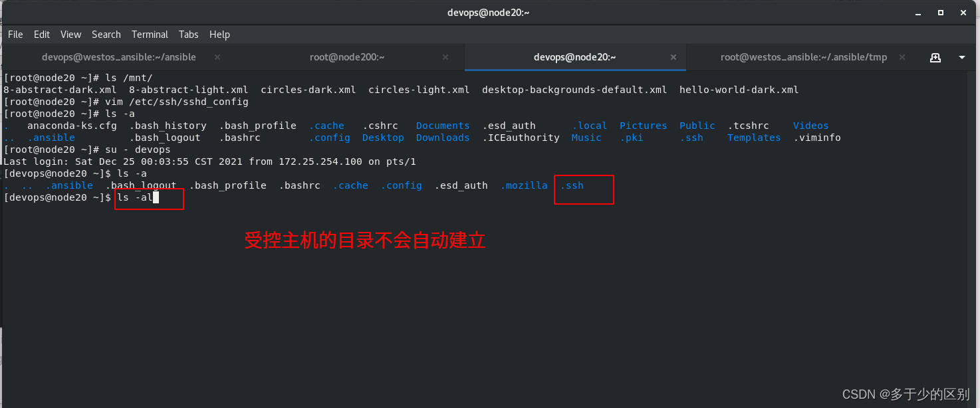Image resolution: width=980 pixels, height=408 pixels.
Task: Close the root@westos_ansible:~/.ansible/tmp tab
Action: coord(902,57)
